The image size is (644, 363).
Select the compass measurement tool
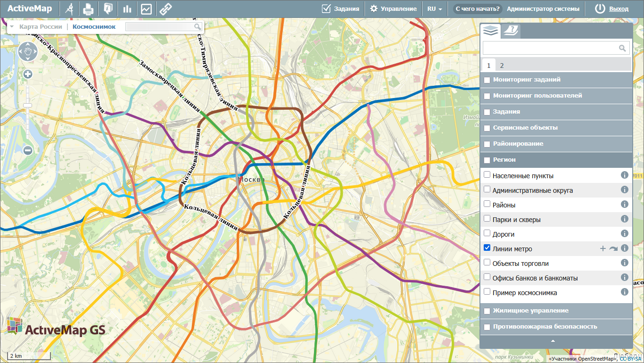(70, 9)
